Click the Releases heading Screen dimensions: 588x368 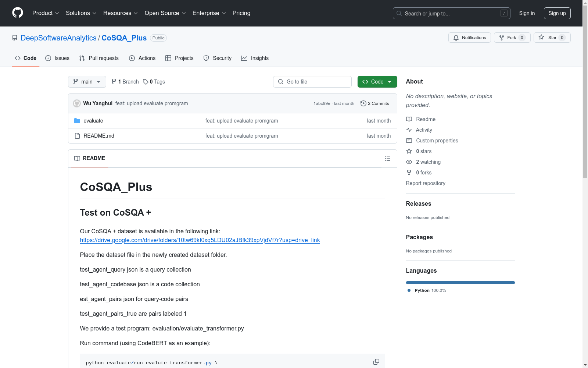[419, 204]
